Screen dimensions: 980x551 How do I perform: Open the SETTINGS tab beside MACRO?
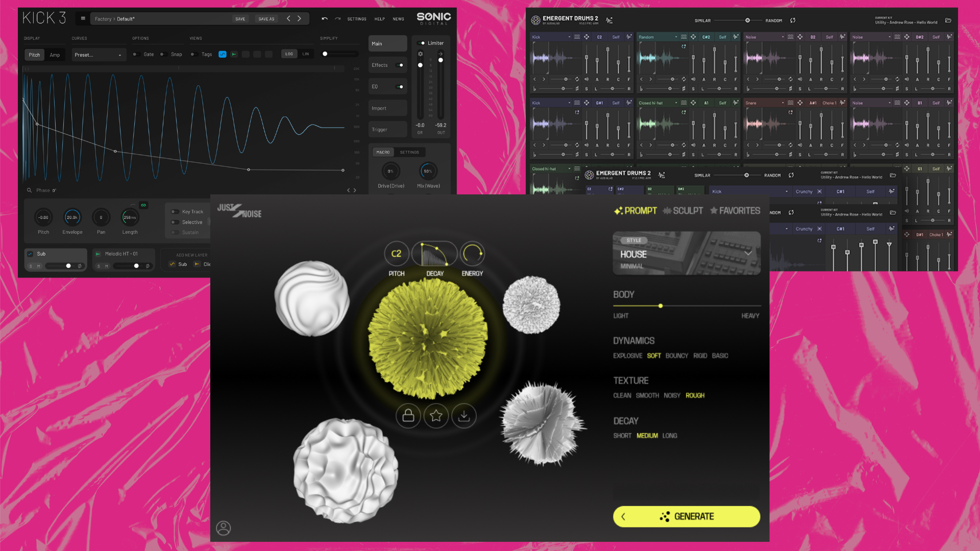click(x=409, y=152)
